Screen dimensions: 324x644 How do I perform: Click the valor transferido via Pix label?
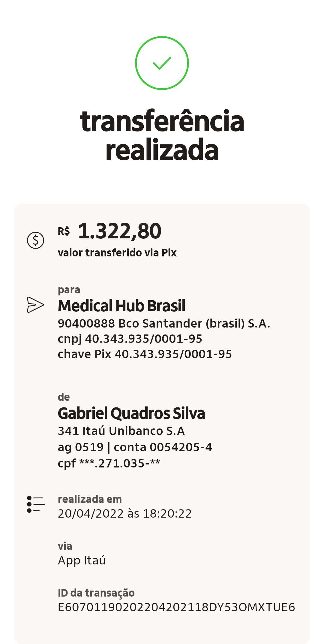click(x=117, y=253)
